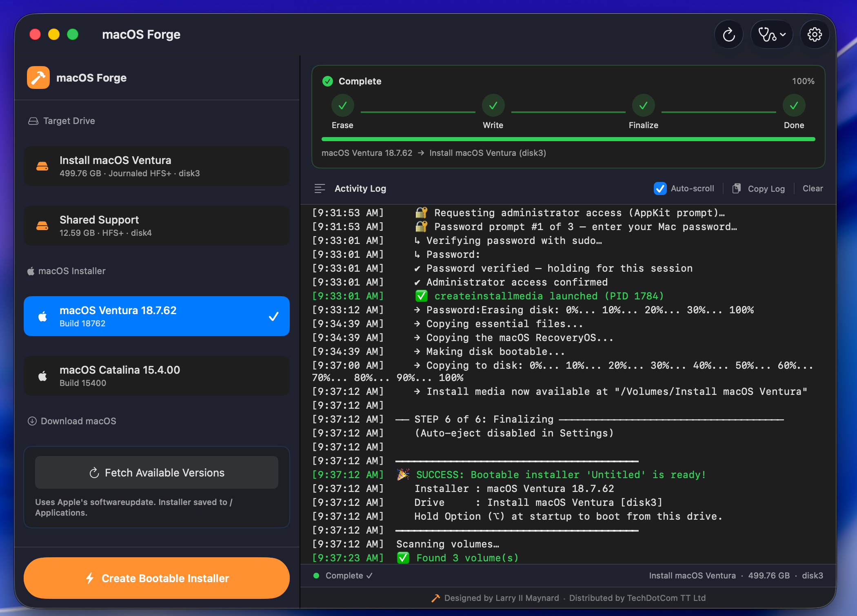Click Apple icon beside macOS Installer heading
Viewport: 857px width, 616px height.
coord(31,271)
